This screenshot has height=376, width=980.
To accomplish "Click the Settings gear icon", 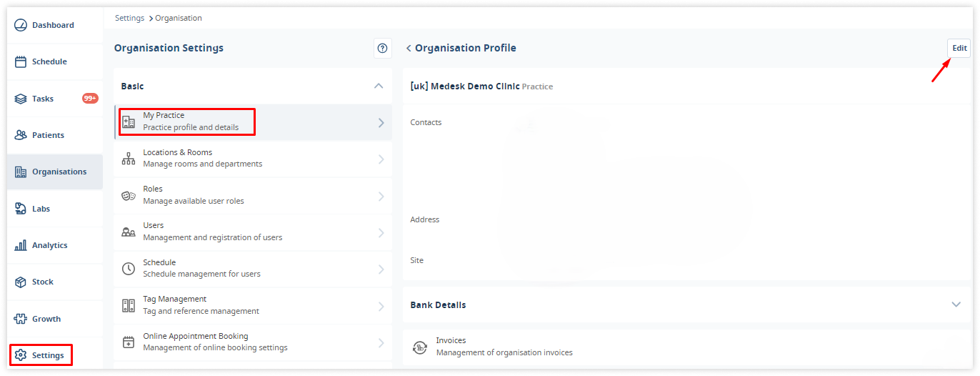I will [x=21, y=355].
